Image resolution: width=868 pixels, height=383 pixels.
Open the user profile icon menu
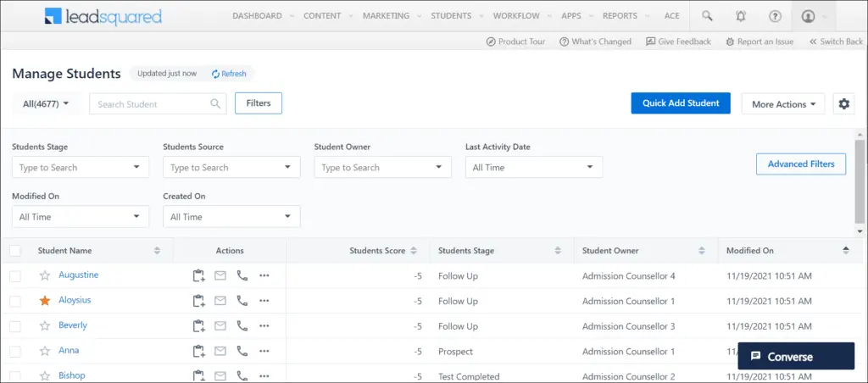click(808, 16)
